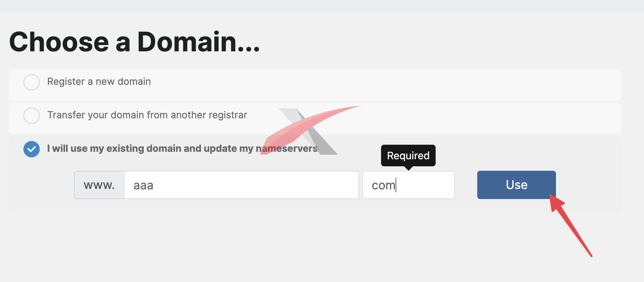Focus the domain name field containing aaa
The height and width of the screenshot is (282, 644).
[241, 185]
